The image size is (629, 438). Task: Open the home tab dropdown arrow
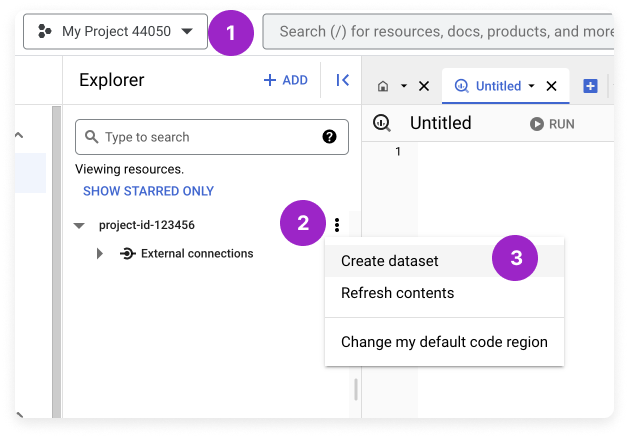(x=404, y=86)
